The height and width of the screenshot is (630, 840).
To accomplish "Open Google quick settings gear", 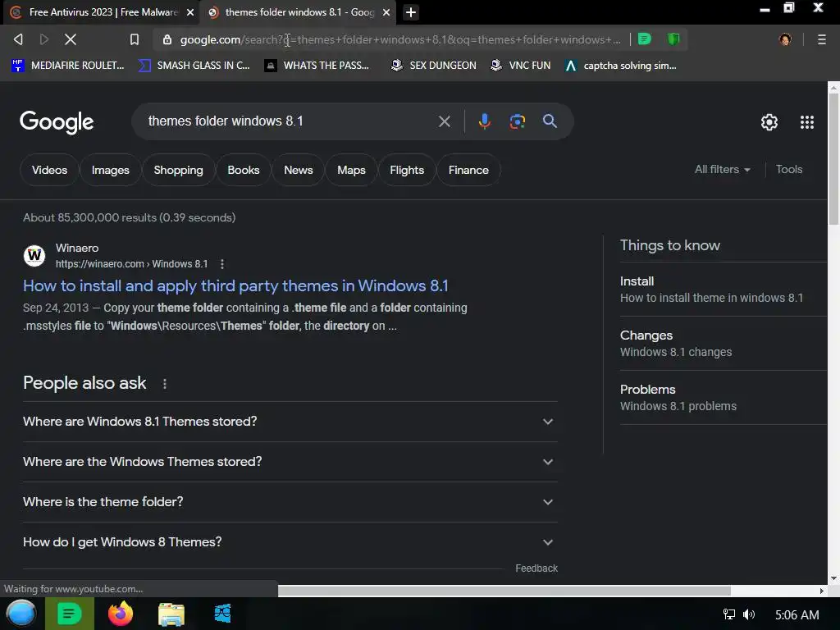I will pyautogui.click(x=769, y=122).
